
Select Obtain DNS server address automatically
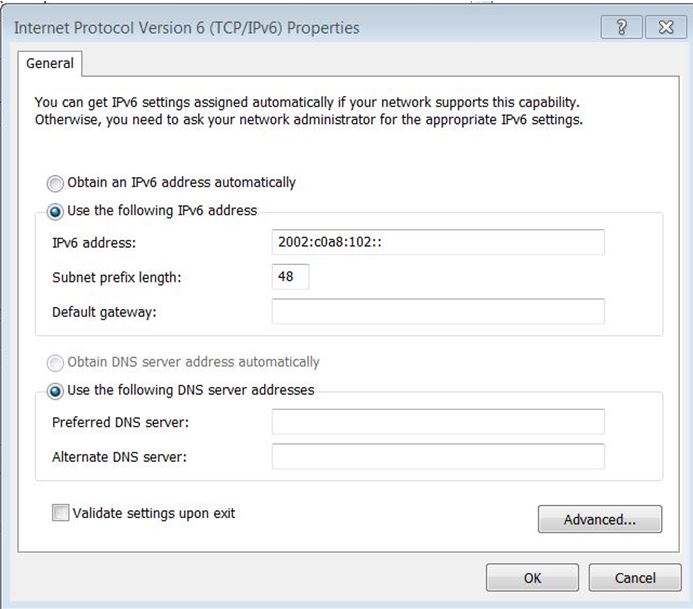(55, 362)
